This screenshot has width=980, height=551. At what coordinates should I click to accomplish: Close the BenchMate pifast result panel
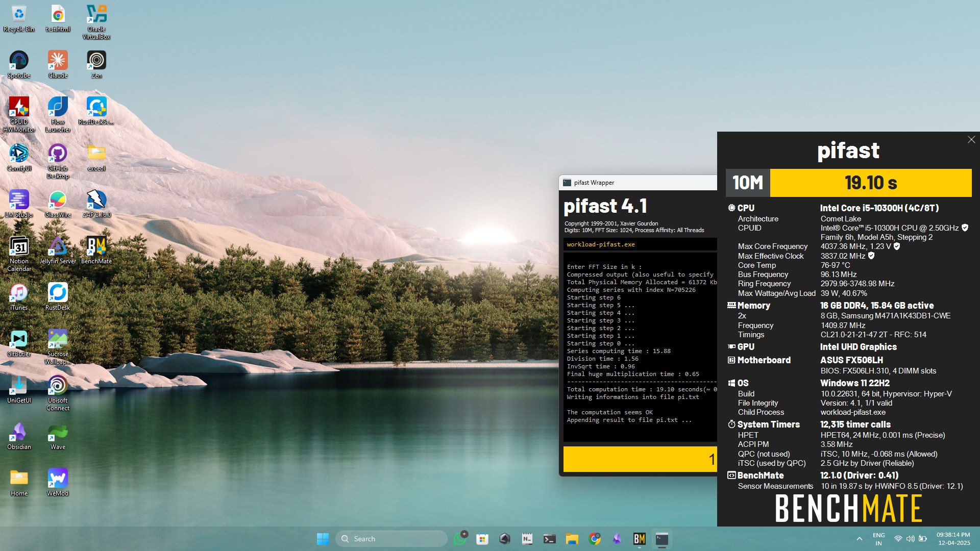971,140
